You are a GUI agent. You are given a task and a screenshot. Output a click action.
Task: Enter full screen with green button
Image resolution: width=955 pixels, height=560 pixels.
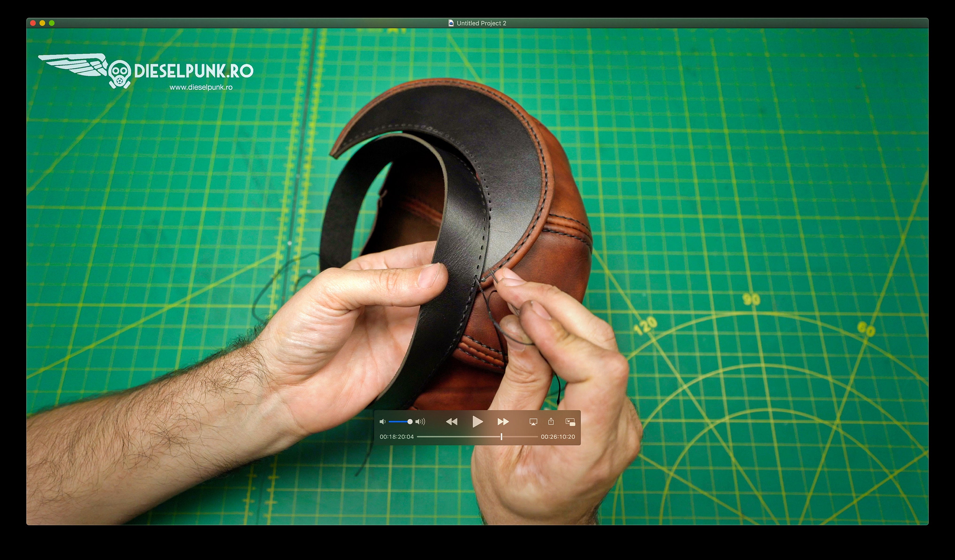52,23
